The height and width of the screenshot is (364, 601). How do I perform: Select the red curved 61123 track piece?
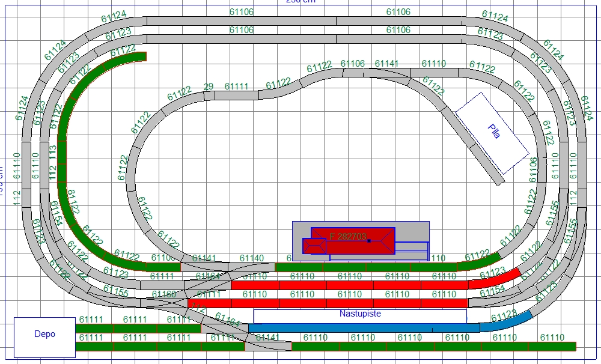[x=495, y=278]
